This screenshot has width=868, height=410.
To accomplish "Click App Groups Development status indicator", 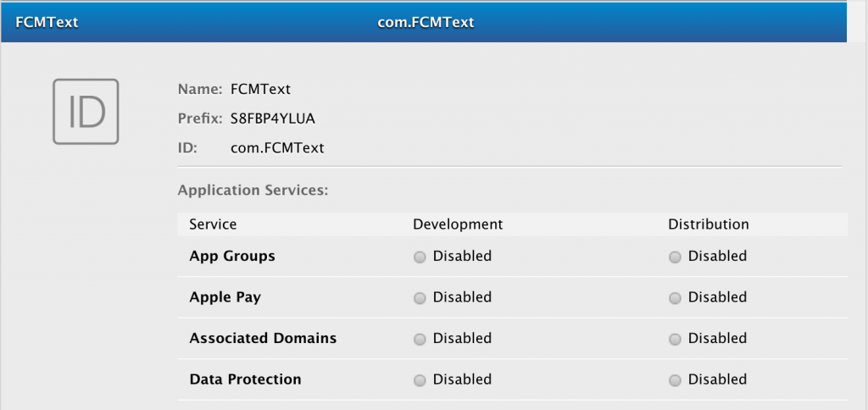I will tap(420, 257).
